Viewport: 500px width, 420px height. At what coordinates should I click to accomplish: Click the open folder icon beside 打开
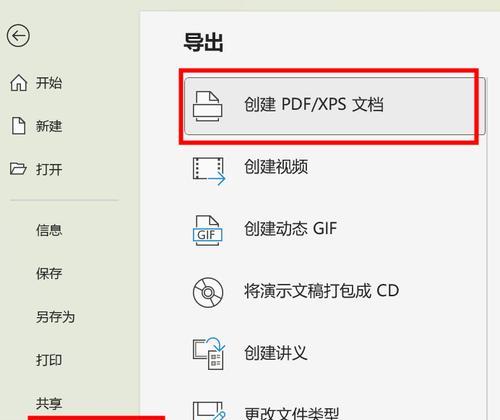coord(18,169)
